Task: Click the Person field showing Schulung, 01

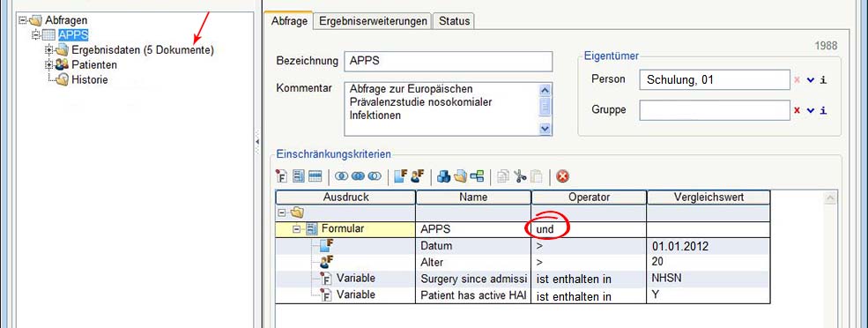Action: click(714, 79)
